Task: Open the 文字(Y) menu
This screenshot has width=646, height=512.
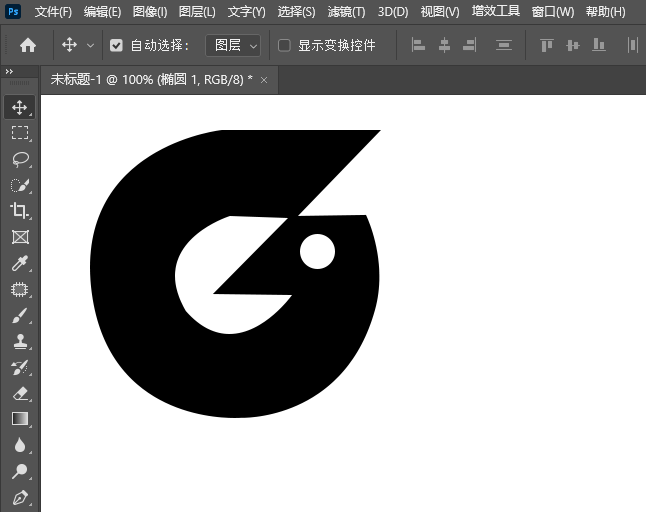Action: [246, 12]
